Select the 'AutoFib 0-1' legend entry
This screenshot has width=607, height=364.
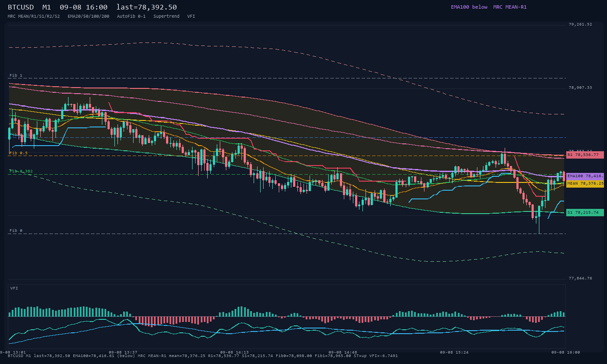coord(131,16)
